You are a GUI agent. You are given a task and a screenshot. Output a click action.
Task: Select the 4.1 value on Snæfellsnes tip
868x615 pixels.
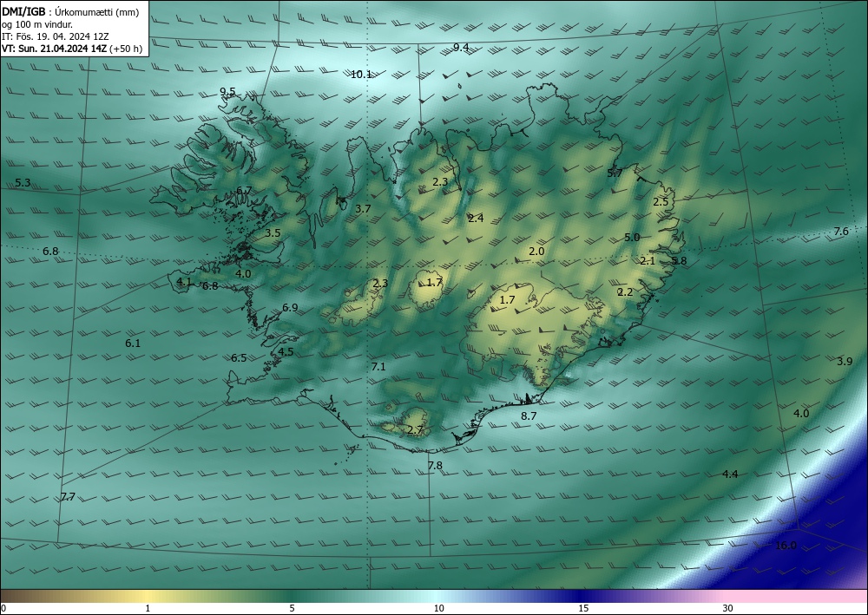184,282
